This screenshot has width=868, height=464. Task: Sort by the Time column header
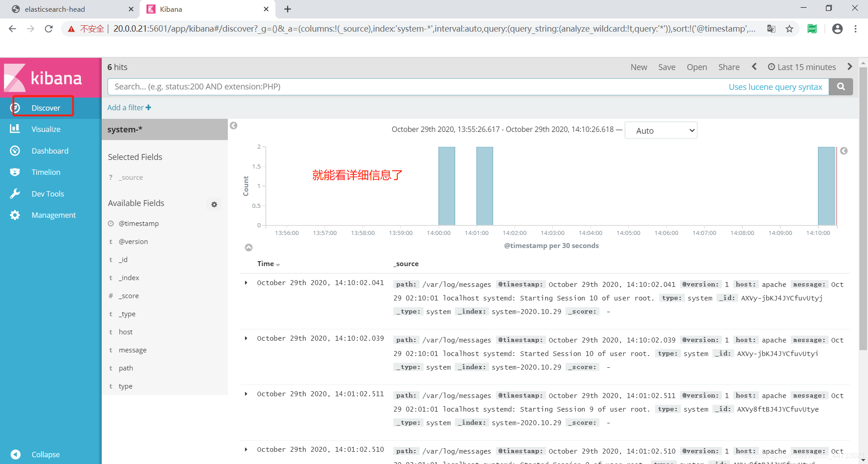(269, 264)
